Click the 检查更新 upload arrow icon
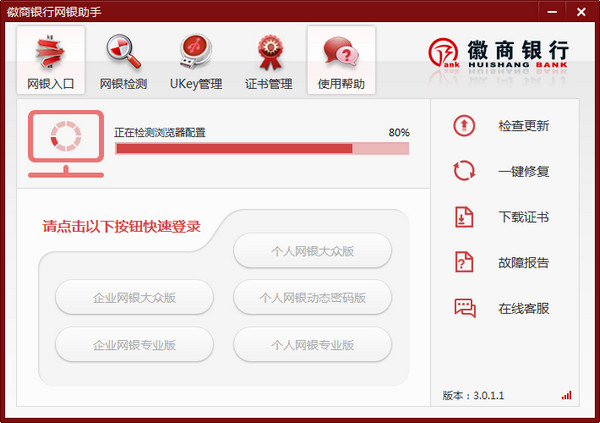600x423 pixels. pyautogui.click(x=464, y=126)
